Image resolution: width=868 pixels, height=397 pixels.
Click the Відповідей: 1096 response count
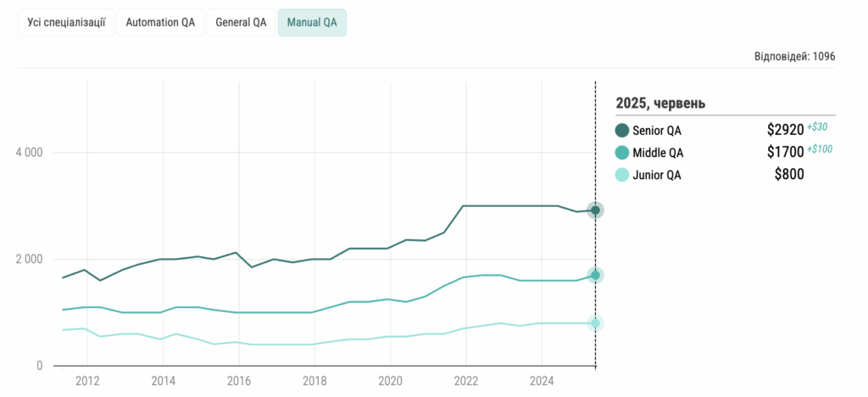tap(794, 57)
